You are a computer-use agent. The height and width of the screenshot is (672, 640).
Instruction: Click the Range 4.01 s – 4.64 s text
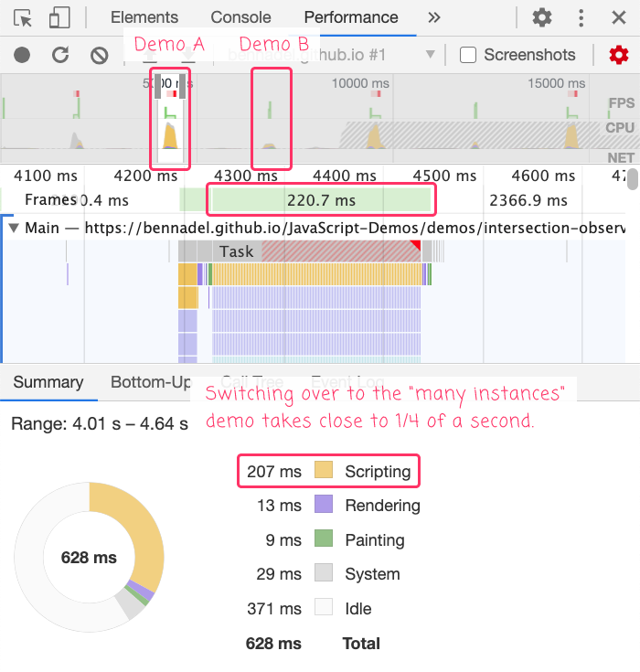point(100,424)
